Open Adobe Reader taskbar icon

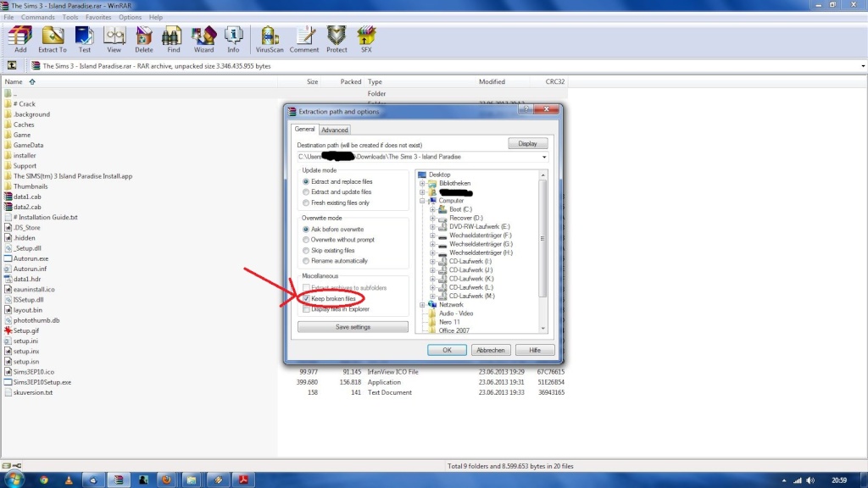click(x=243, y=480)
